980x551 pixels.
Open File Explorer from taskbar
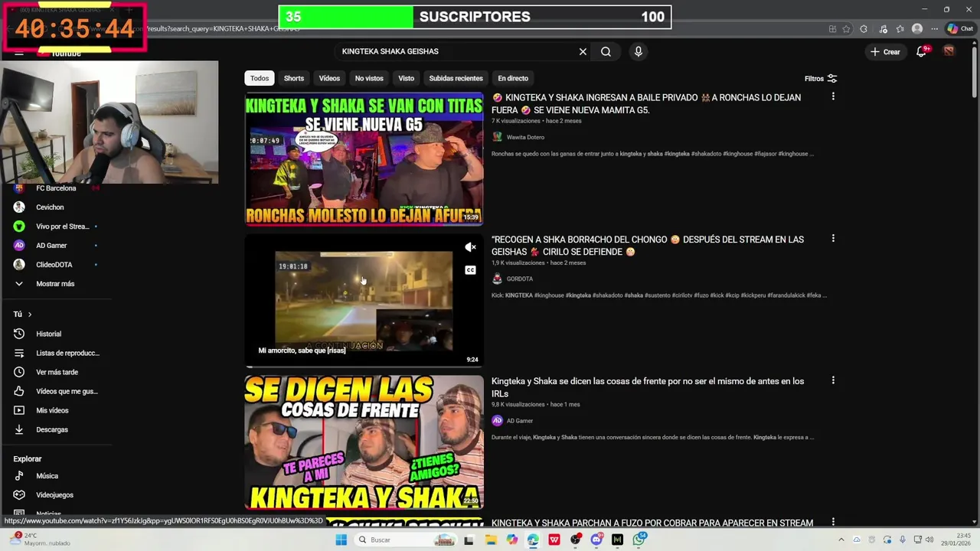tap(491, 540)
